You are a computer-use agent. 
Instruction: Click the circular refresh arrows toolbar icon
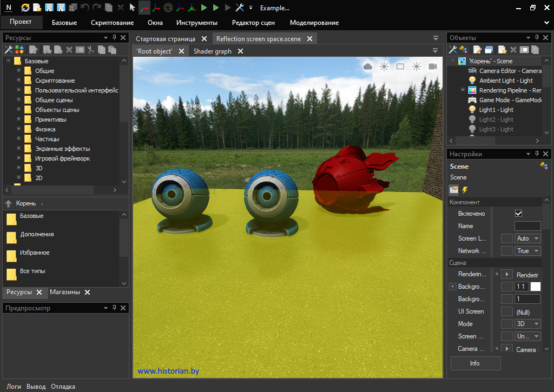pyautogui.click(x=25, y=8)
